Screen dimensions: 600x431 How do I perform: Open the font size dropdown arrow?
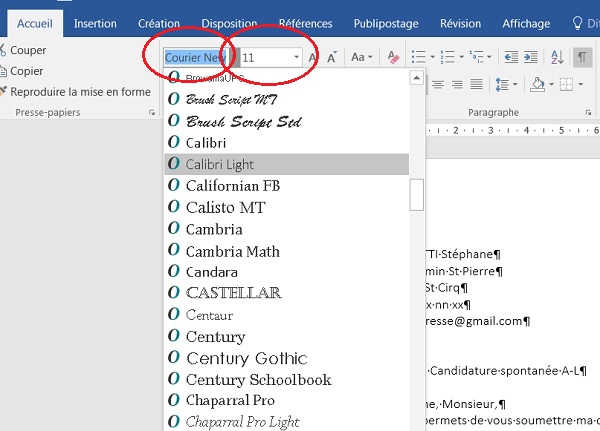pyautogui.click(x=296, y=58)
